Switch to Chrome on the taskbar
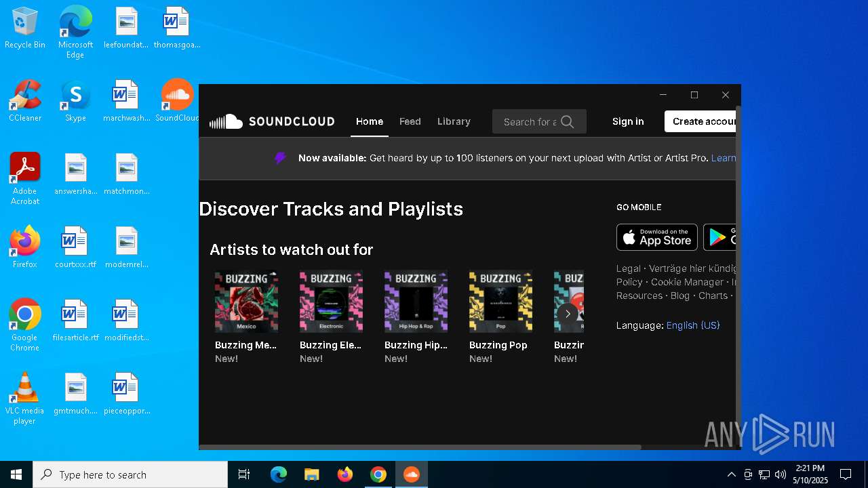The height and width of the screenshot is (488, 868). click(378, 474)
